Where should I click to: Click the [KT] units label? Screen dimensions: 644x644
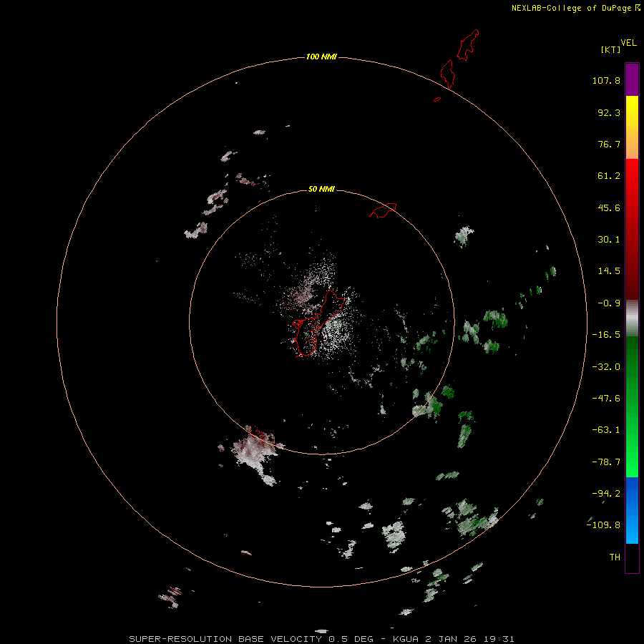tap(611, 49)
